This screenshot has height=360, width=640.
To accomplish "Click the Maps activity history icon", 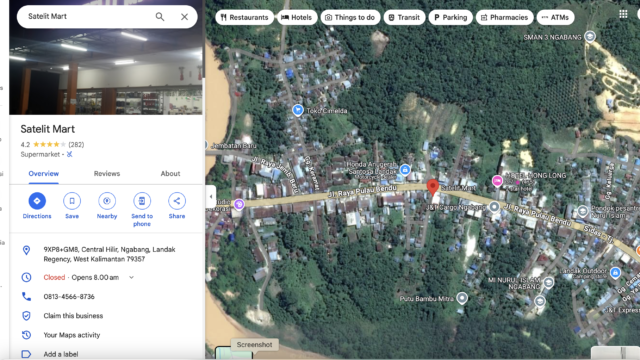I will pyautogui.click(x=27, y=335).
